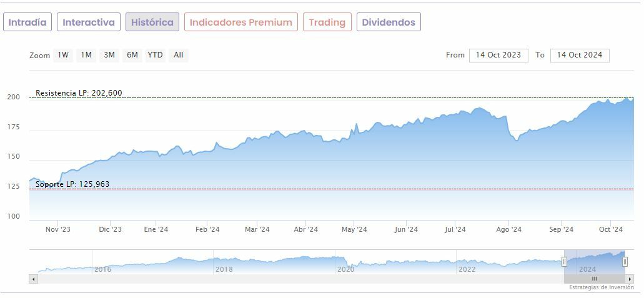Set zoom range to 1M
The image size is (644, 298).
tap(86, 55)
